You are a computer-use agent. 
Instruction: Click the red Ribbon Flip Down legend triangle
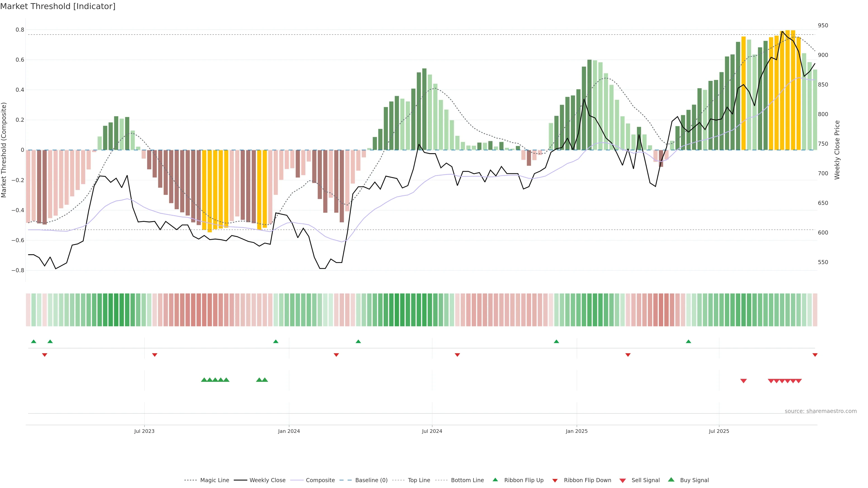pos(555,480)
